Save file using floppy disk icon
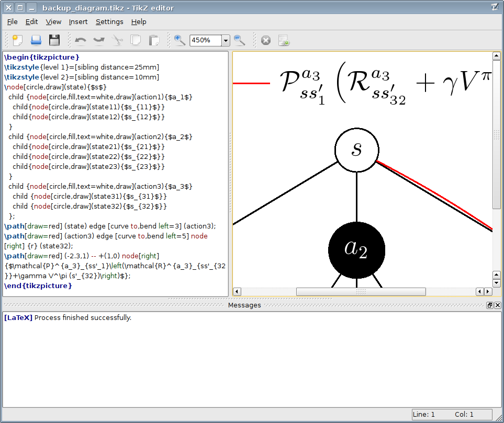The width and height of the screenshot is (504, 423). (x=54, y=40)
